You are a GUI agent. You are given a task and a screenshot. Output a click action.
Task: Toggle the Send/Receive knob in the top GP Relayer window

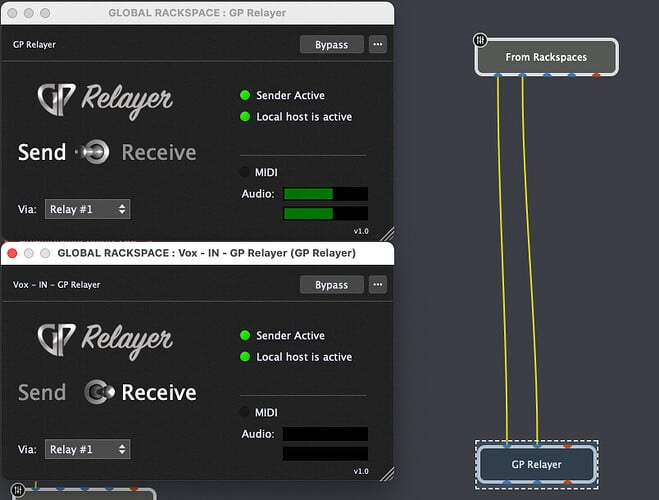[x=94, y=152]
